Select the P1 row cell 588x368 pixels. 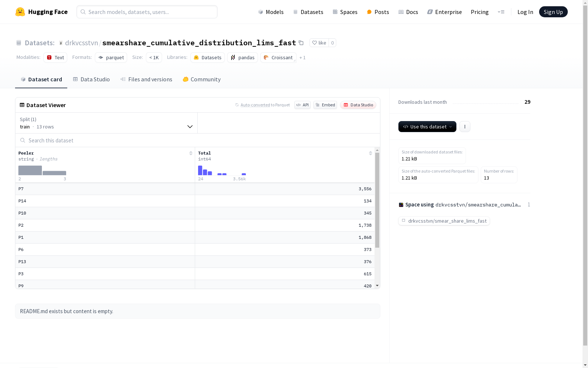105,237
